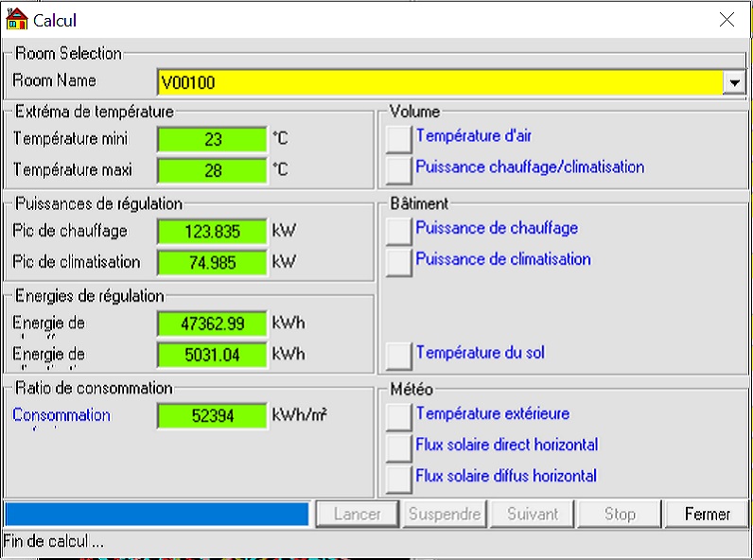Screen dimensions: 753x560
Task: Toggle the Flux solaire direct horizontal button
Action: coord(399,447)
